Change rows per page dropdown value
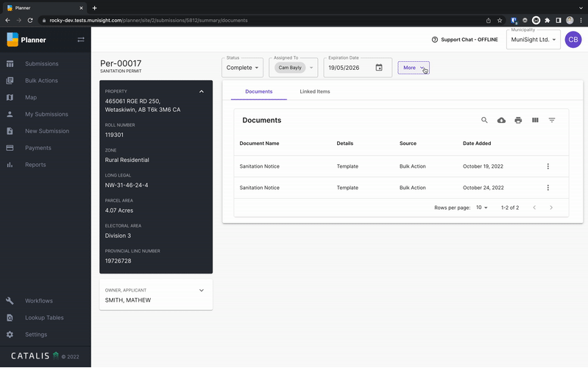The image size is (588, 368). pos(482,208)
